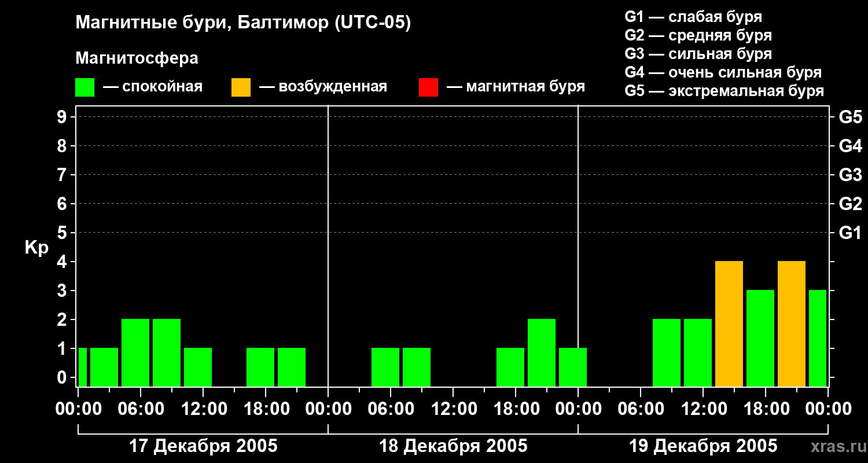This screenshot has height=463, width=868.
Task: Click the G3 label on the right axis
Action: pos(850,175)
